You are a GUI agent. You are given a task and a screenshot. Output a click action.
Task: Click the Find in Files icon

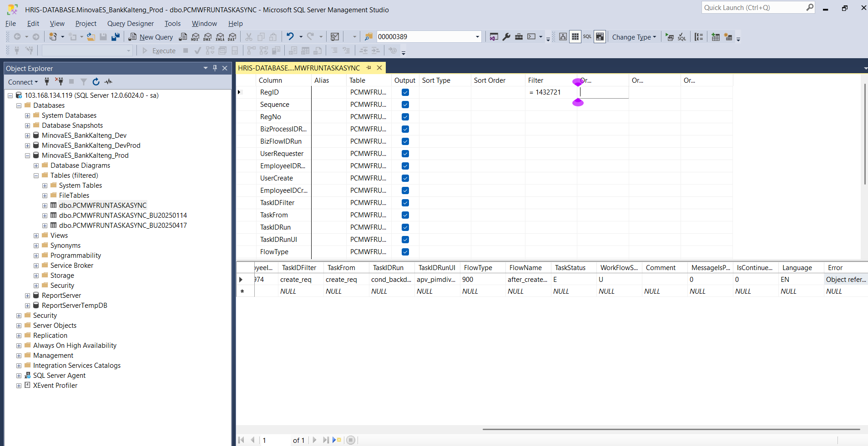point(368,37)
